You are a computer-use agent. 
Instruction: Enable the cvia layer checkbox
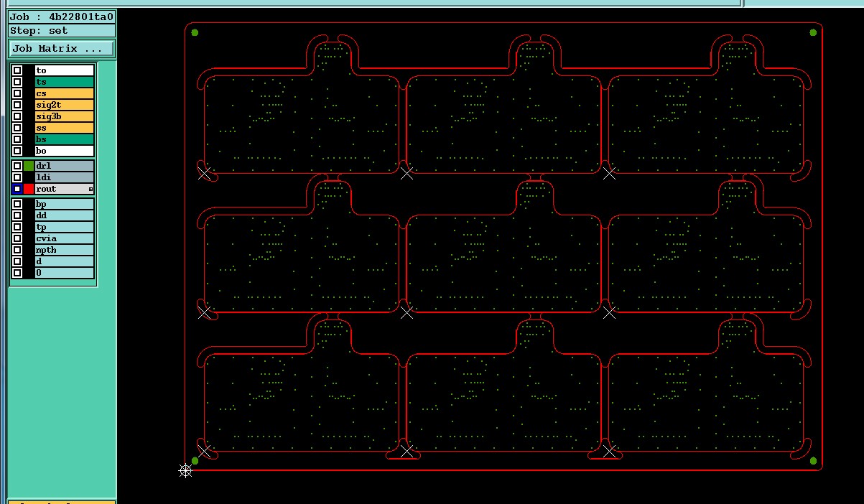17,238
